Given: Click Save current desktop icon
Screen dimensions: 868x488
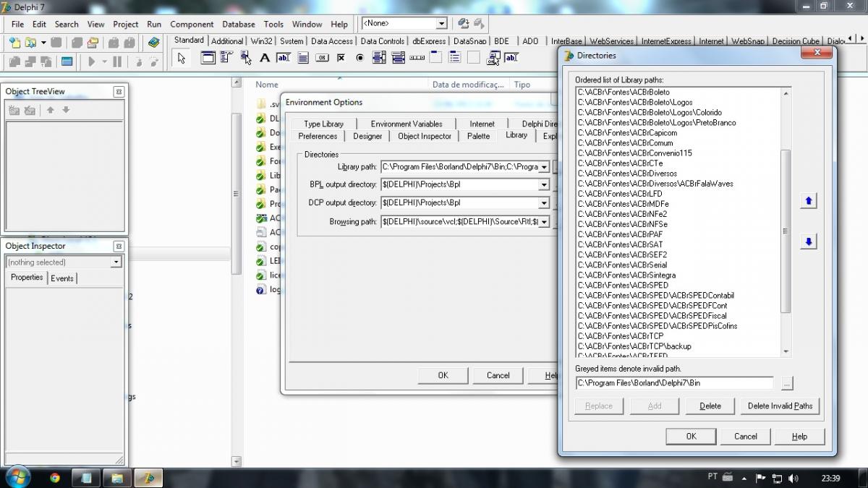Looking at the screenshot, I should (x=464, y=24).
